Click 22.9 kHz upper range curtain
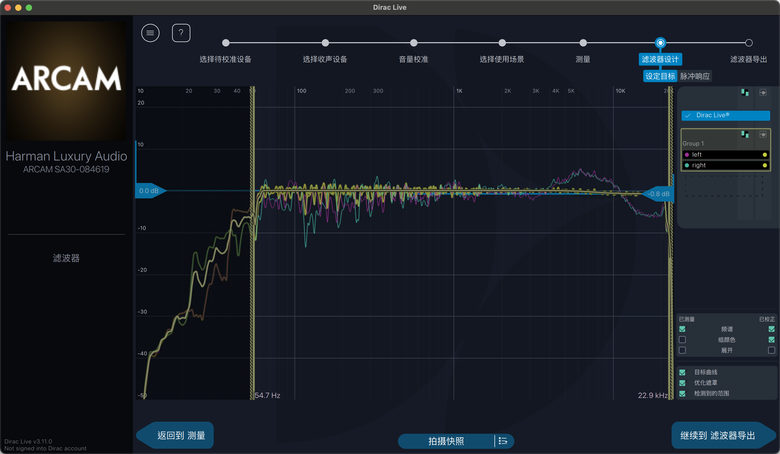Viewport: 780px width, 454px height. [671, 243]
